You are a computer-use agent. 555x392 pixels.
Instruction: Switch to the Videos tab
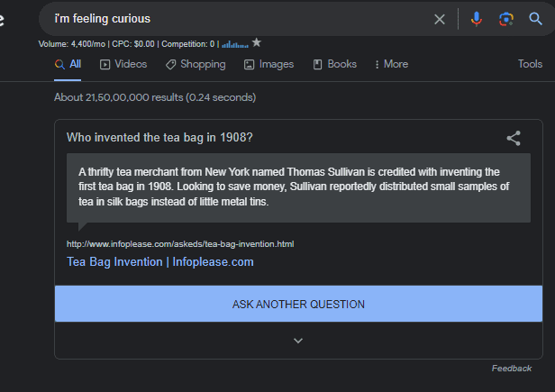point(123,64)
